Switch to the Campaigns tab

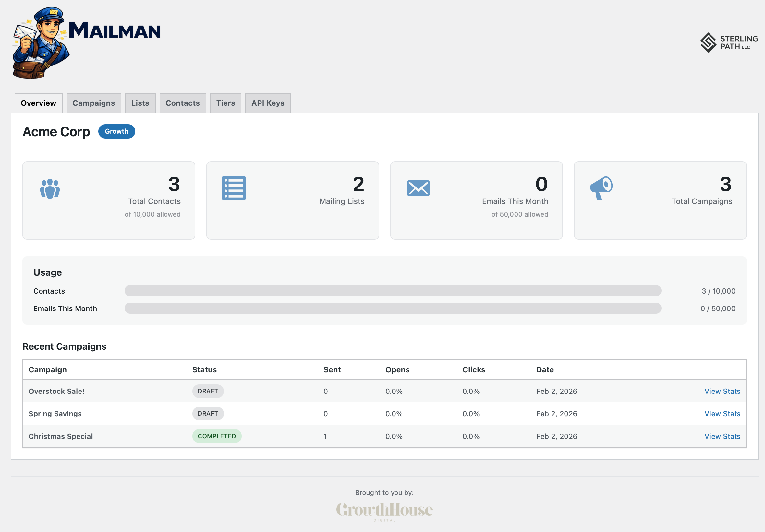[x=93, y=103]
